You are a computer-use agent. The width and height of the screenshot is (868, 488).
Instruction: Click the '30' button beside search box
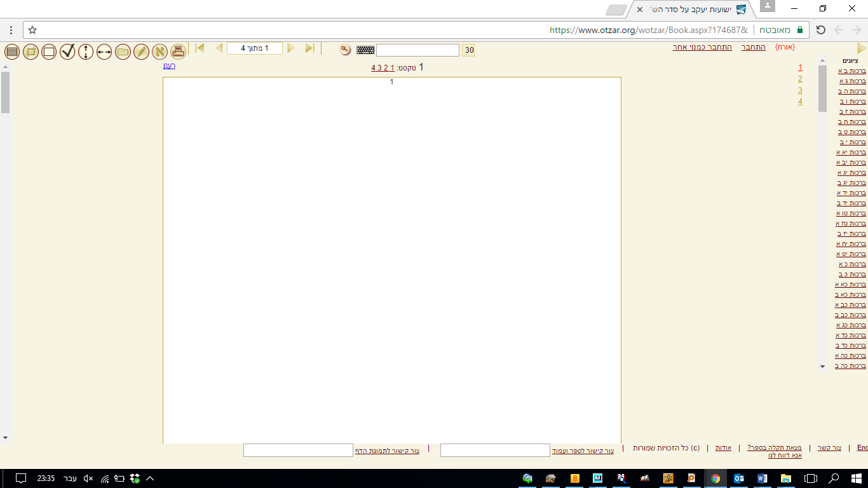tap(468, 50)
